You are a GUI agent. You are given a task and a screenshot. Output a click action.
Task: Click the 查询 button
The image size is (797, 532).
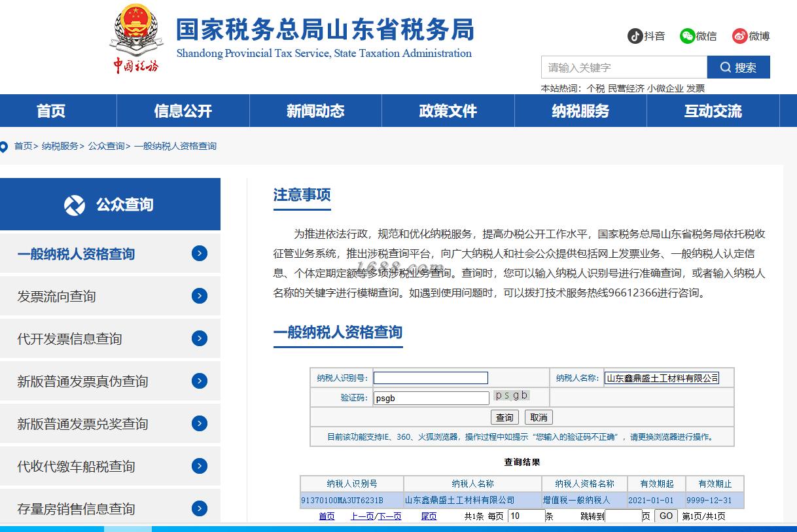click(505, 417)
